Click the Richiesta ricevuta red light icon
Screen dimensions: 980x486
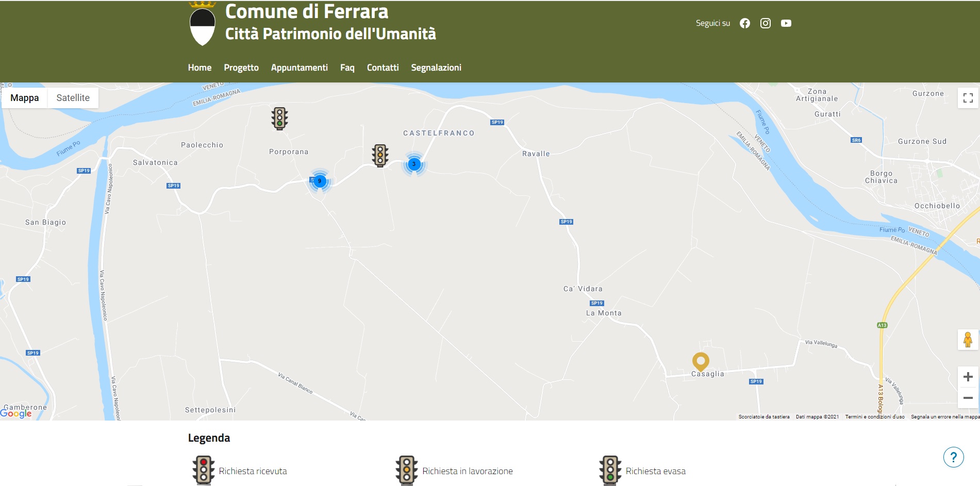(204, 470)
